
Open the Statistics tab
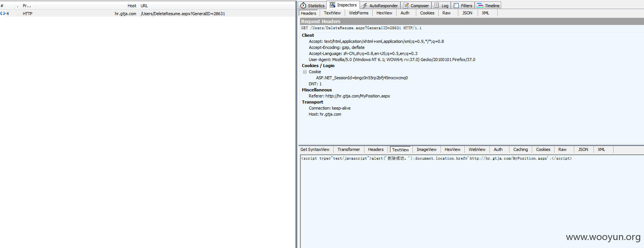coord(313,5)
